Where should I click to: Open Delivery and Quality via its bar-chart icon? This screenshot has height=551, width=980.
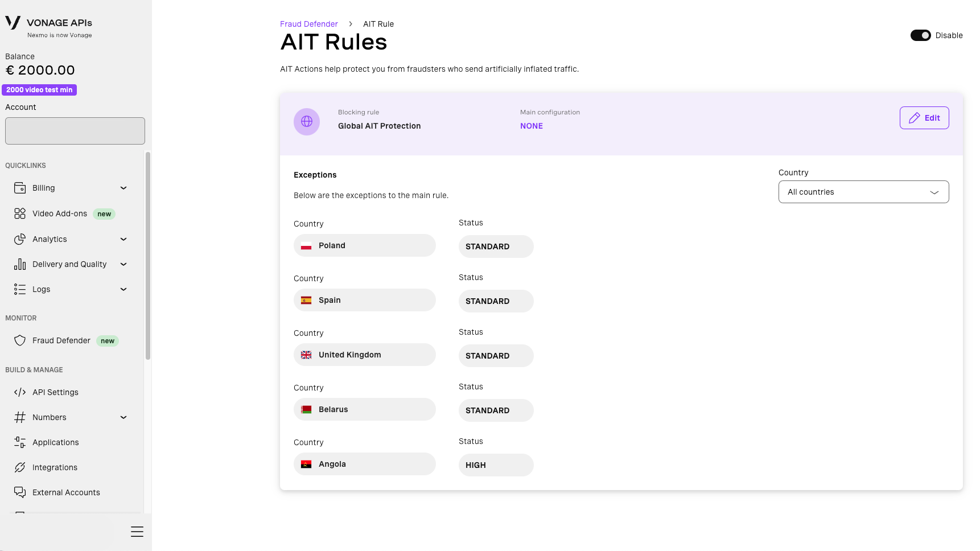pyautogui.click(x=20, y=264)
